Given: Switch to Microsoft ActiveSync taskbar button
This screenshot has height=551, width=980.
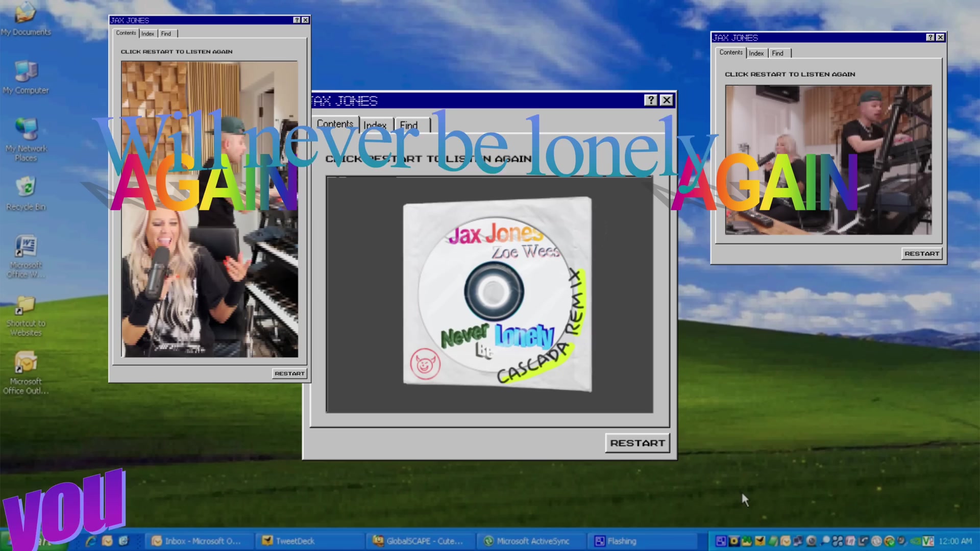Looking at the screenshot, I should [531, 541].
